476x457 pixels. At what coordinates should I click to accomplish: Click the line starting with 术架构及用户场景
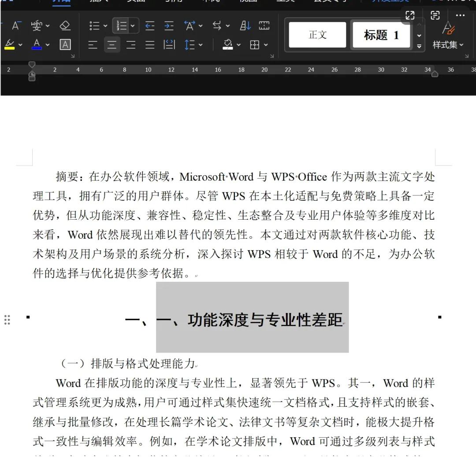[234, 254]
